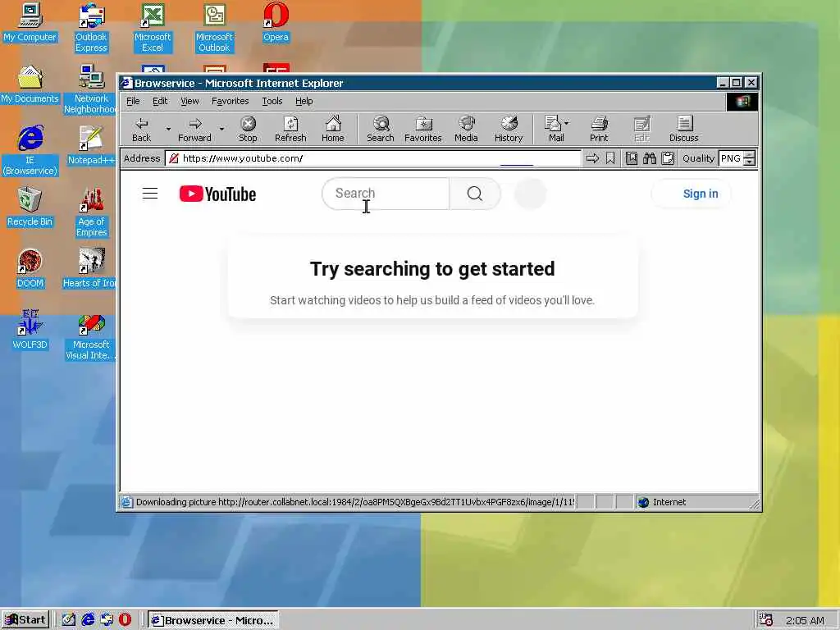The width and height of the screenshot is (840, 630).
Task: Click the Address bar URL field
Action: point(373,158)
